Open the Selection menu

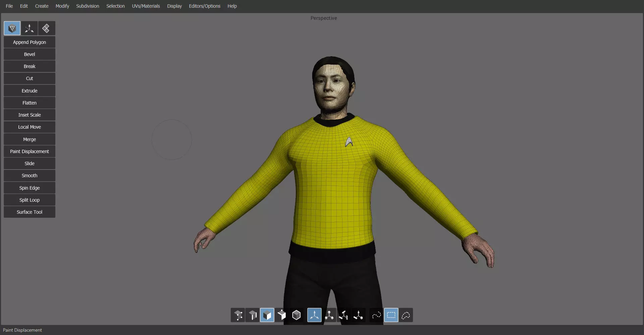[115, 6]
